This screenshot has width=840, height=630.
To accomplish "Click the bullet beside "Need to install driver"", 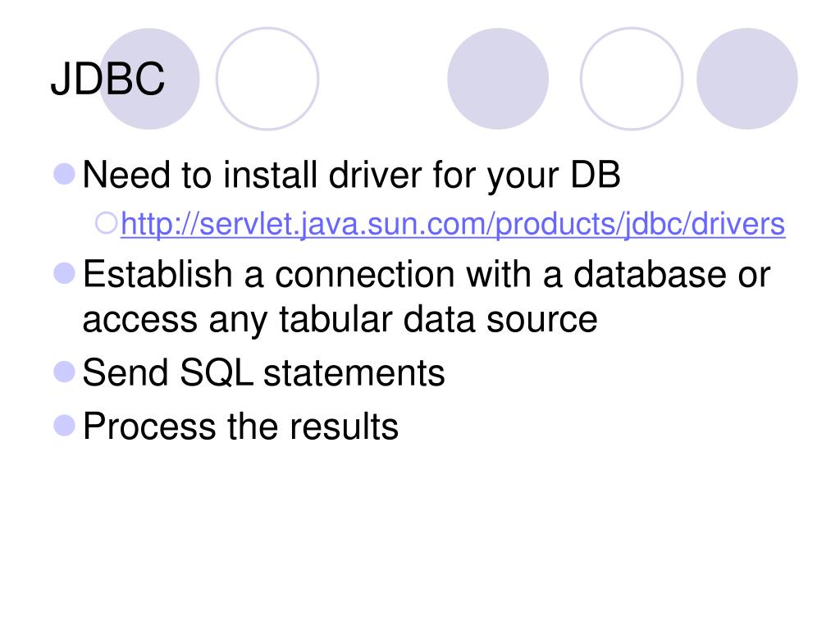I will pos(64,174).
